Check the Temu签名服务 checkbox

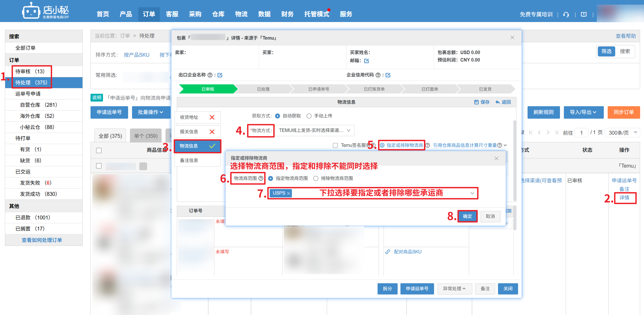point(335,145)
